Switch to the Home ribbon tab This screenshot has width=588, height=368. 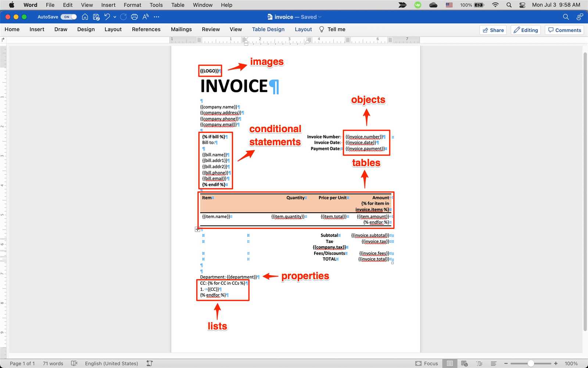12,29
